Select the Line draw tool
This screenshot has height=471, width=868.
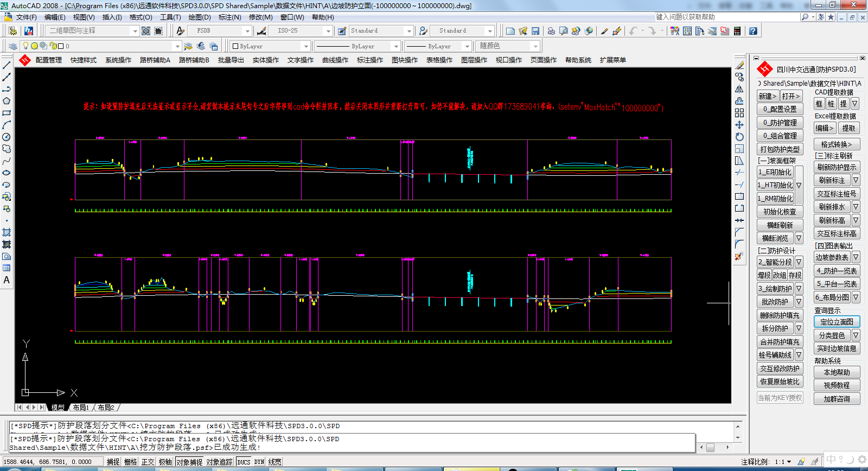coord(7,65)
